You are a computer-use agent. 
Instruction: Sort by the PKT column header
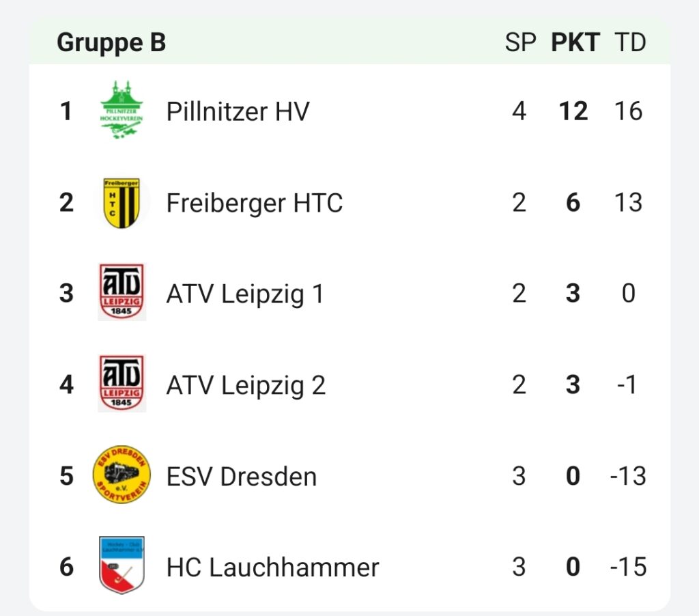tap(575, 43)
